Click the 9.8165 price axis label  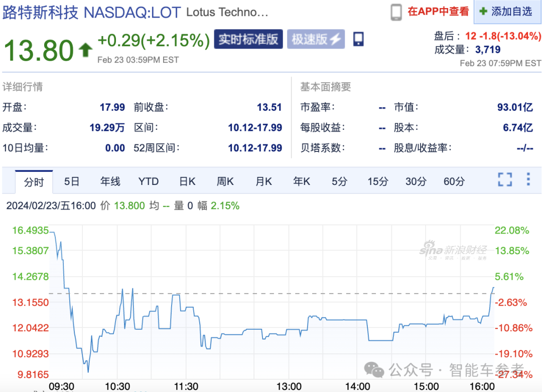(33, 374)
